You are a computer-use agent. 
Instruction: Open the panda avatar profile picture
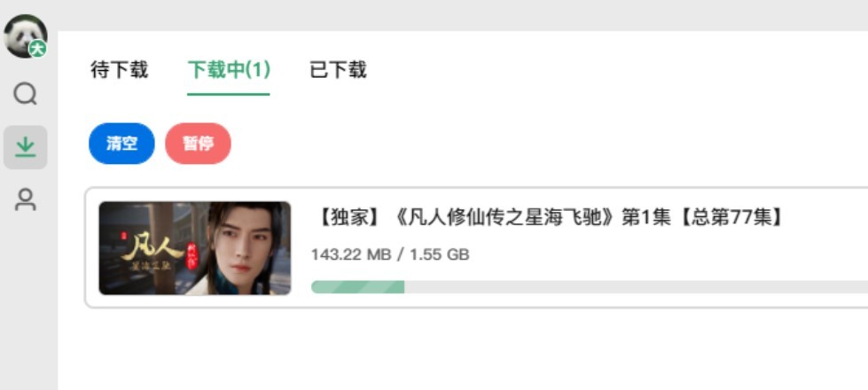click(25, 36)
